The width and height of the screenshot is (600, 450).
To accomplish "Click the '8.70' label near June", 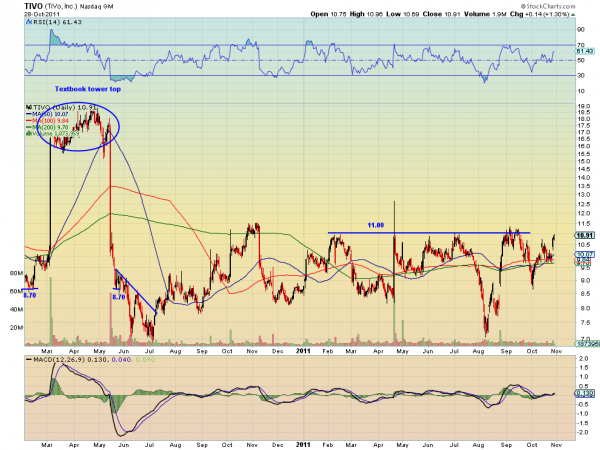I will tap(119, 297).
